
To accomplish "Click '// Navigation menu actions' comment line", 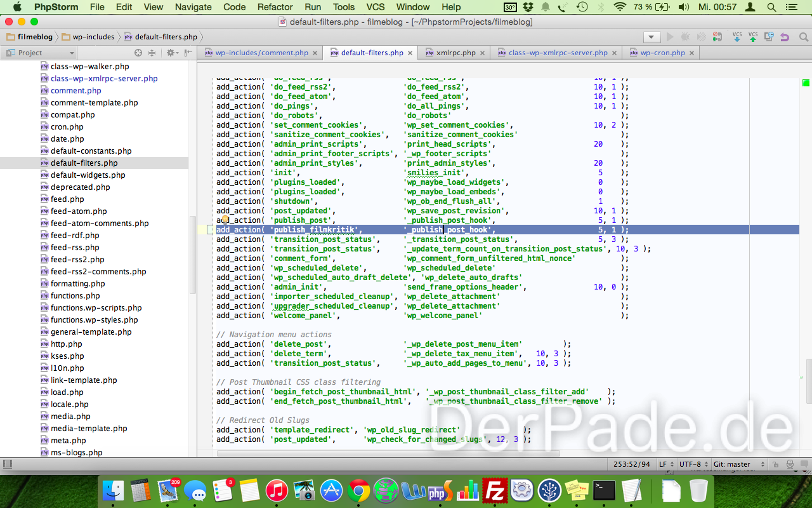I will [274, 335].
